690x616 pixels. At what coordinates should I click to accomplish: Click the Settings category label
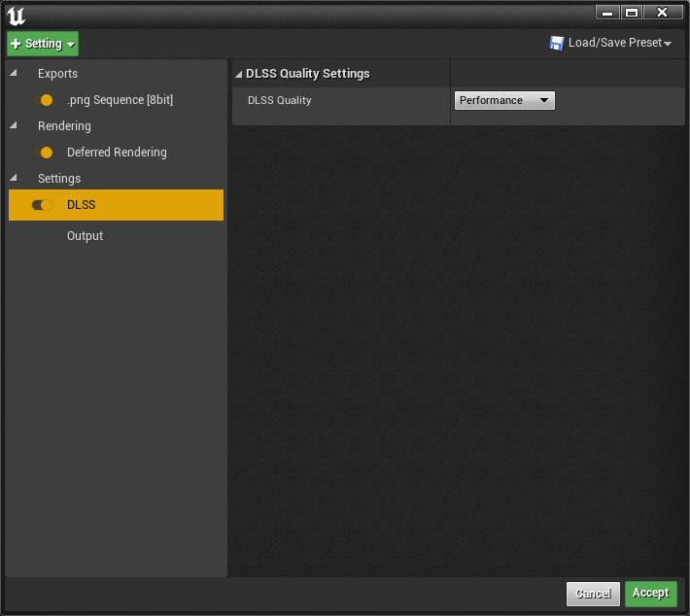[x=59, y=179]
